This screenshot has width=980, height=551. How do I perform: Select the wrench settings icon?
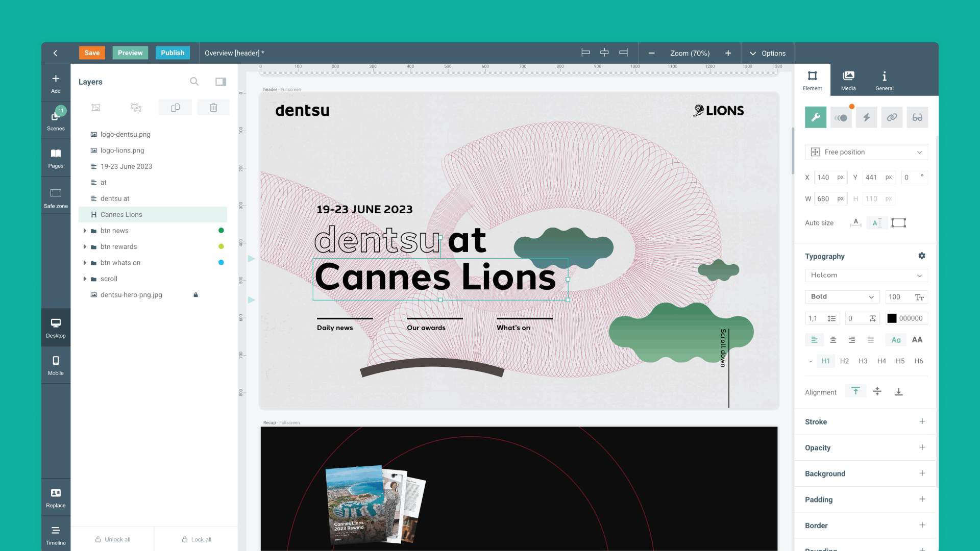815,117
